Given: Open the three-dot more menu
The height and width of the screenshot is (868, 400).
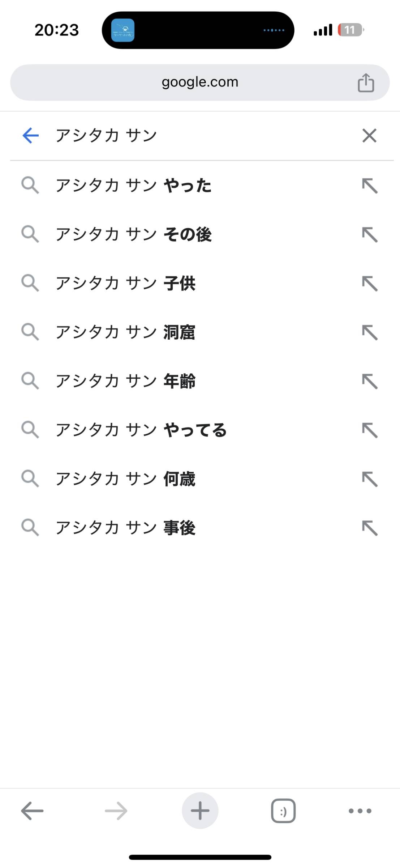Looking at the screenshot, I should tap(360, 811).
